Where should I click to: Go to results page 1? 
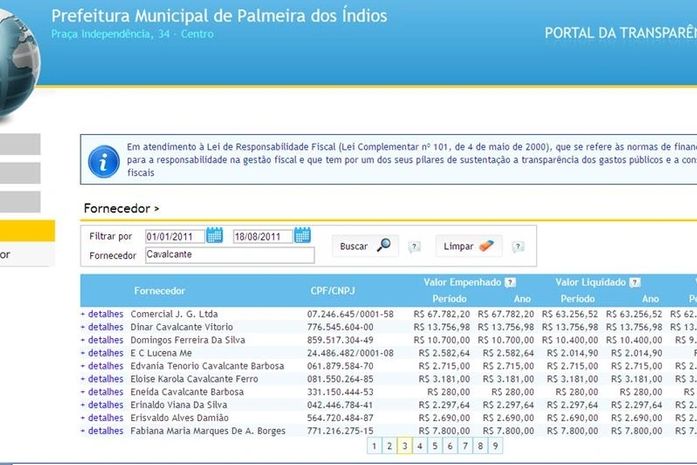pos(374,446)
